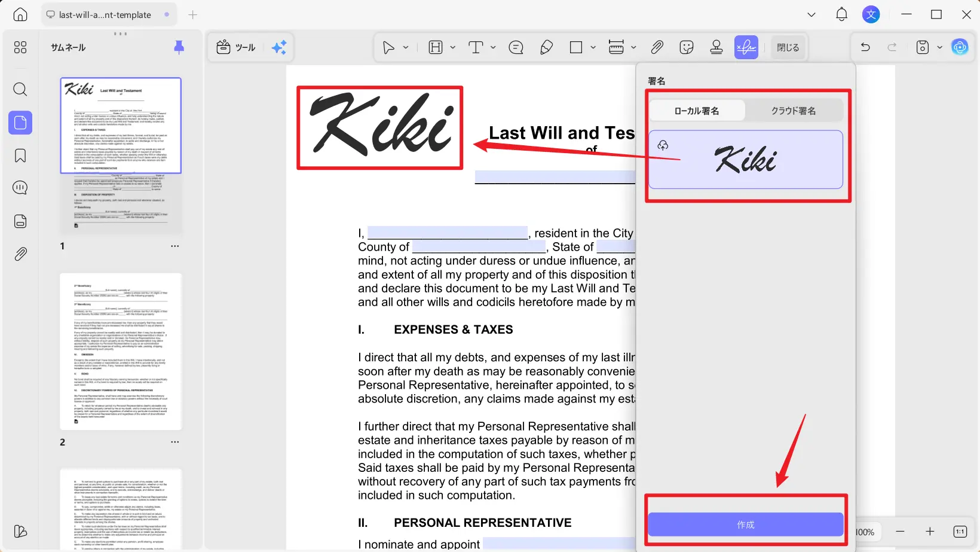
Task: Click the 閉じる button in the toolbar
Action: coord(788,47)
